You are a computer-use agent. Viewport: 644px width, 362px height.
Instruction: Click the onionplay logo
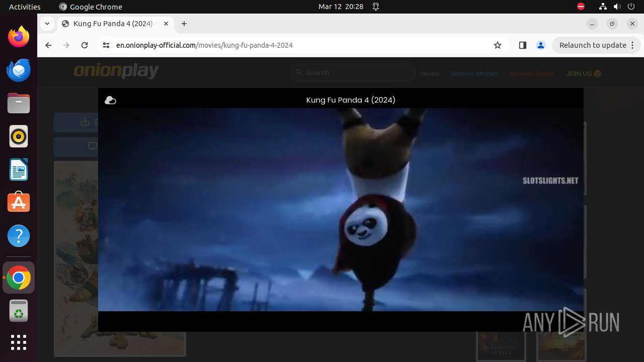click(x=116, y=71)
